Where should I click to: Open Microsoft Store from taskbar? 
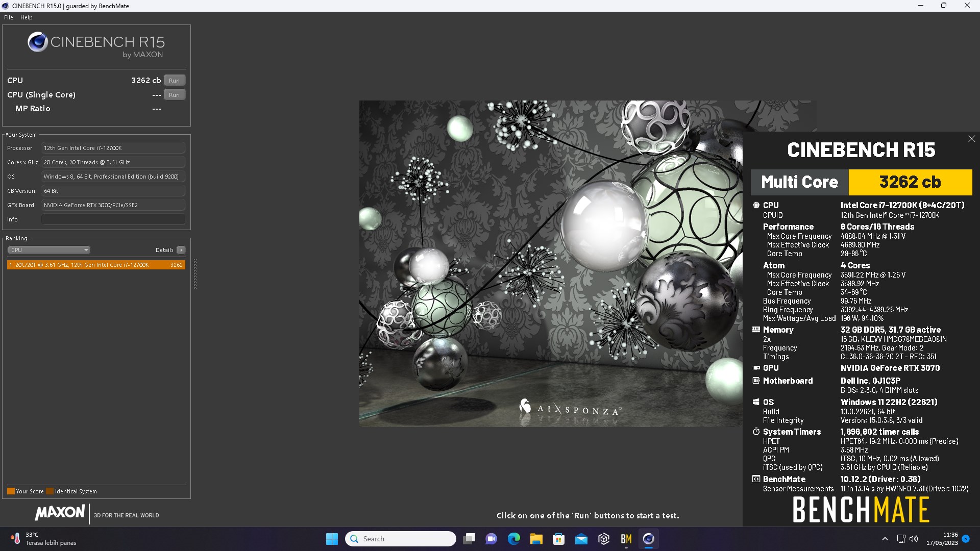pos(559,539)
